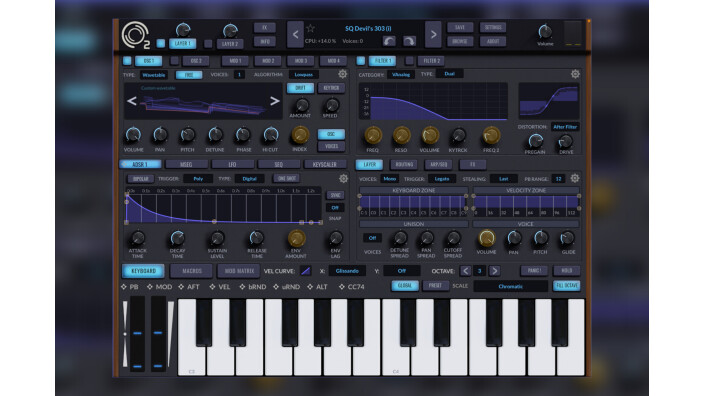Switch to the MSEG tab
The width and height of the screenshot is (704, 396).
click(186, 164)
